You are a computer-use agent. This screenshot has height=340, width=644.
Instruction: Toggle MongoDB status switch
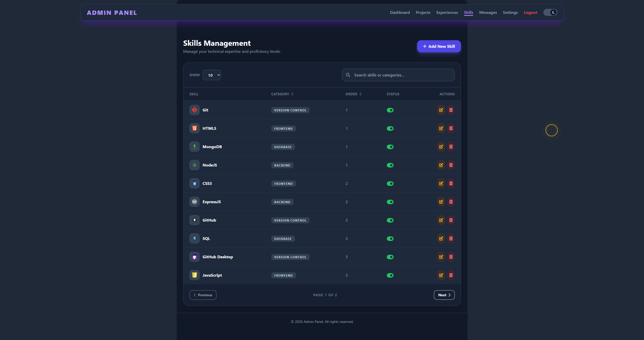point(390,147)
